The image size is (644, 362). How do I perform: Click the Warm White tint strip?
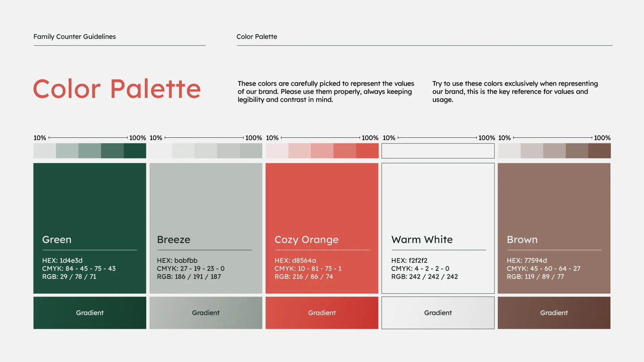[438, 151]
